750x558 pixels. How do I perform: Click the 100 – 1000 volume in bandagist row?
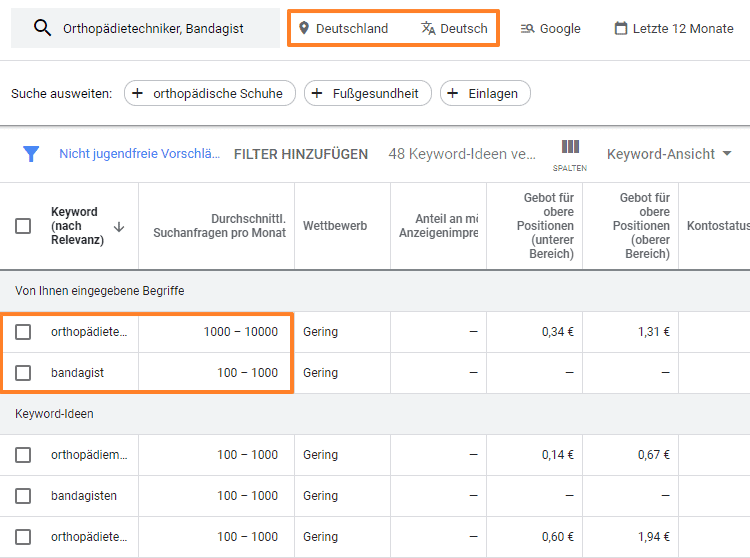pyautogui.click(x=247, y=373)
